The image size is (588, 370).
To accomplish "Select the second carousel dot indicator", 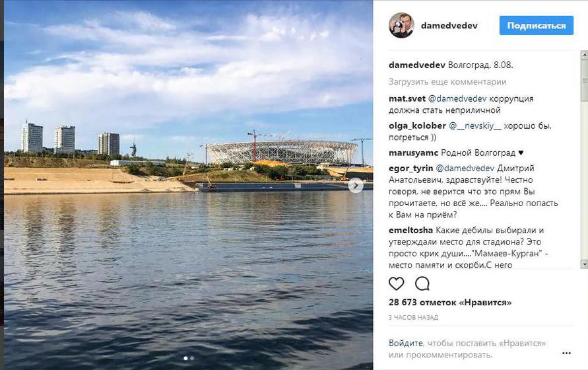I will tap(192, 358).
